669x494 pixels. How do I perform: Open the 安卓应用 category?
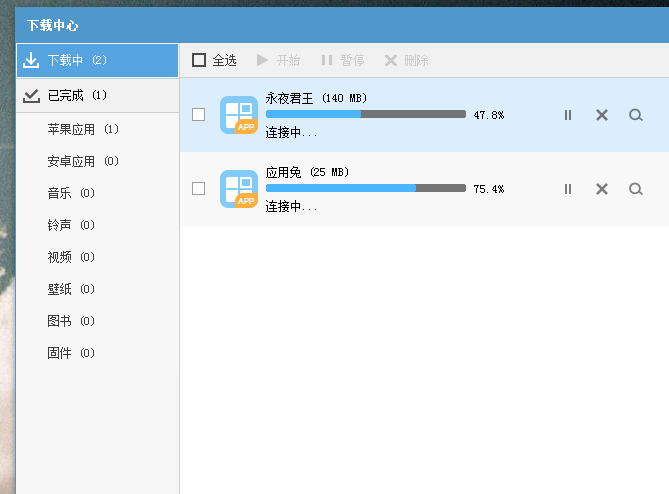coord(83,161)
